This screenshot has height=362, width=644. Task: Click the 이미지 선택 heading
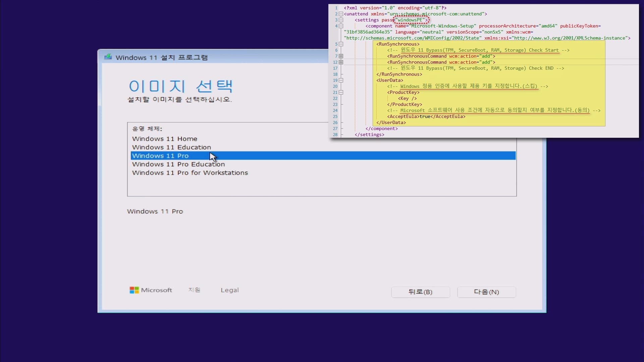(x=180, y=86)
